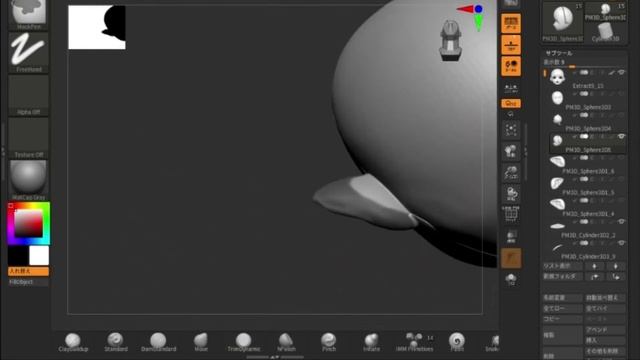Toggle the dim orange Ghost button
This screenshot has height=360, width=640.
[511, 258]
